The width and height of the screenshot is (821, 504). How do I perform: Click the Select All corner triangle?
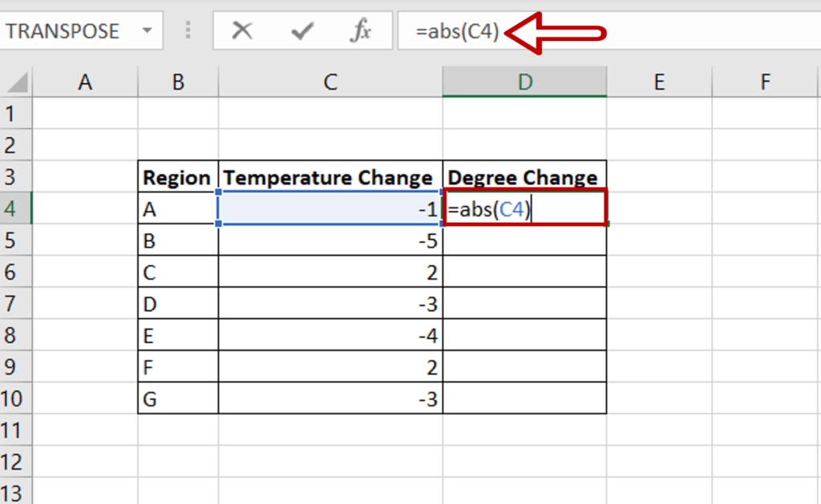coord(16,83)
